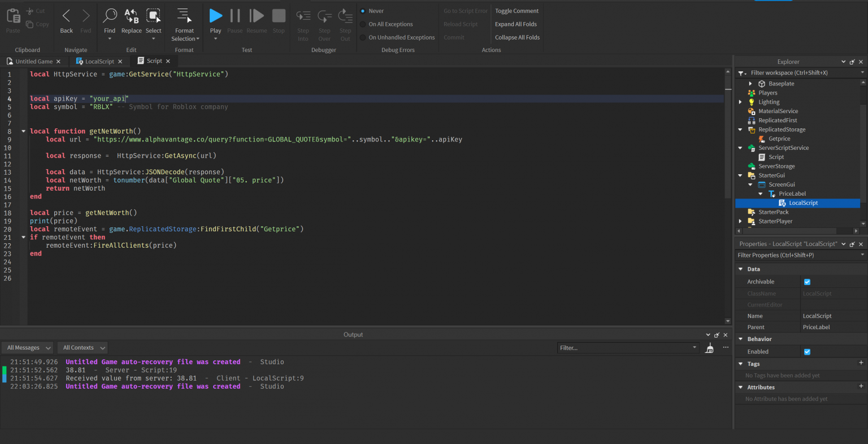
Task: Open the All Messages dropdown in Output
Action: [27, 347]
